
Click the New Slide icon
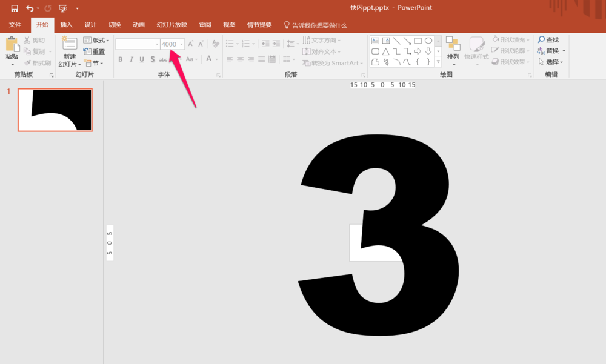70,43
